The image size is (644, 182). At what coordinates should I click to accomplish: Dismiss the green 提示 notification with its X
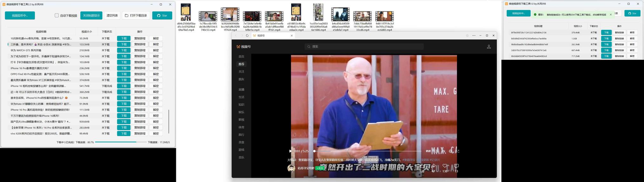[x=611, y=15]
